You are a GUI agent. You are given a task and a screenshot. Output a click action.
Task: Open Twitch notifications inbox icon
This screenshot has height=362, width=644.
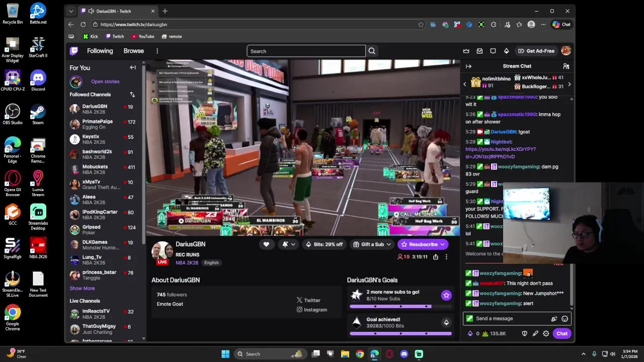coord(479,51)
